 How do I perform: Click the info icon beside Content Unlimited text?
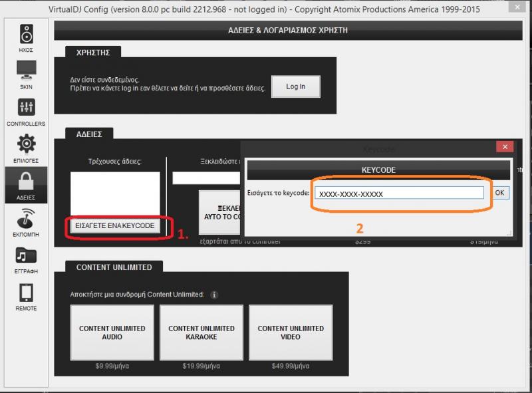pos(215,295)
